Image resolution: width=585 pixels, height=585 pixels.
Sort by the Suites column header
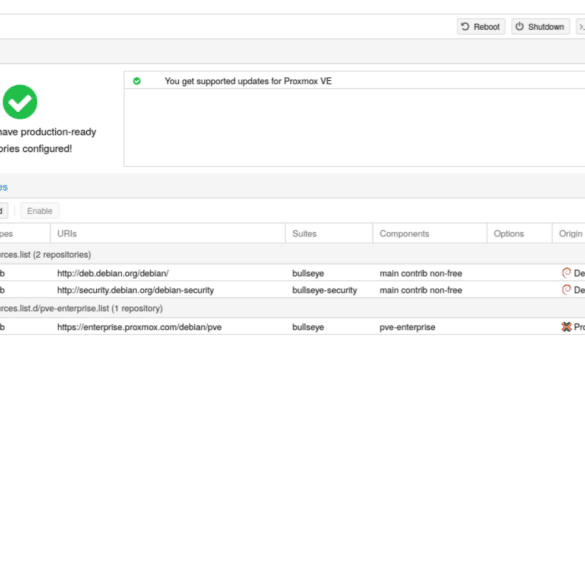tap(329, 234)
